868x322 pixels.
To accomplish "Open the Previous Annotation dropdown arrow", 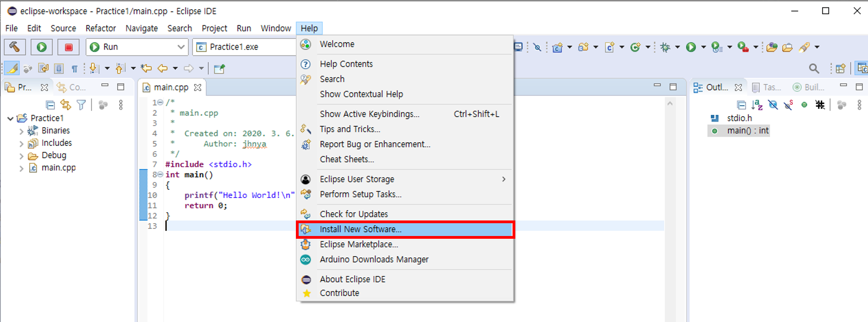I will point(133,69).
